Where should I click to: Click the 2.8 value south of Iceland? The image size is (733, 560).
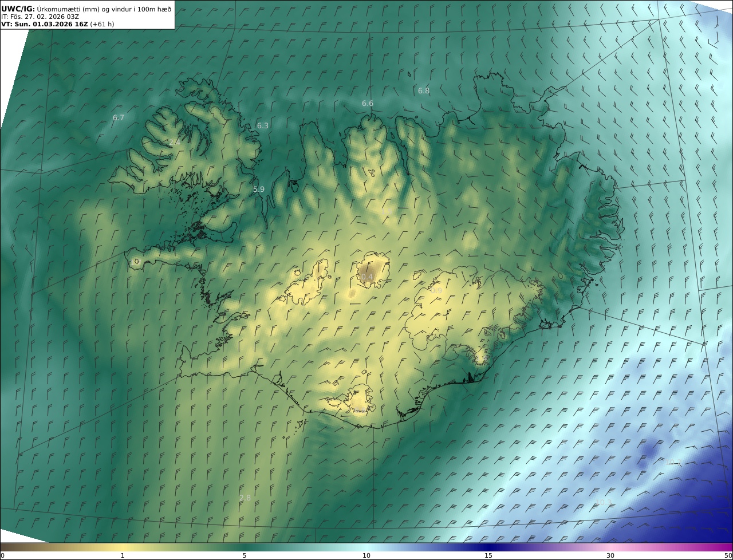[245, 498]
